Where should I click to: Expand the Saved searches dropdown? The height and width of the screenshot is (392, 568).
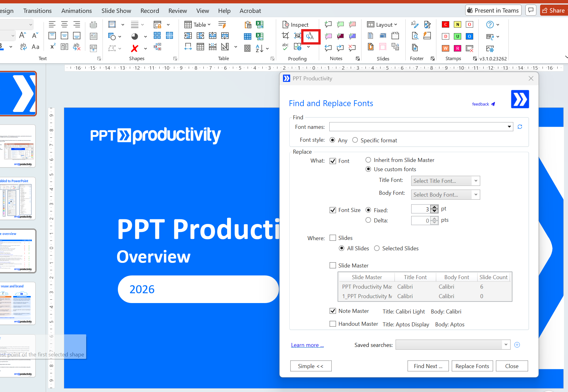pos(506,345)
